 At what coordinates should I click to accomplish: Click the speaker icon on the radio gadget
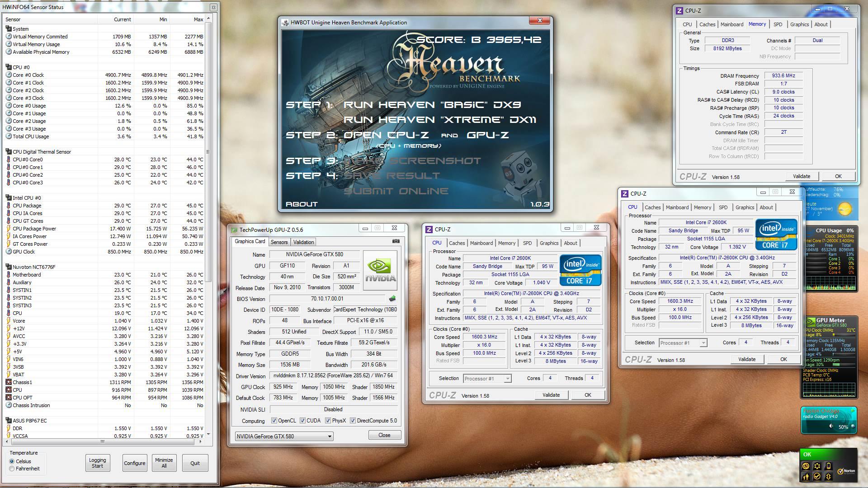coord(832,427)
